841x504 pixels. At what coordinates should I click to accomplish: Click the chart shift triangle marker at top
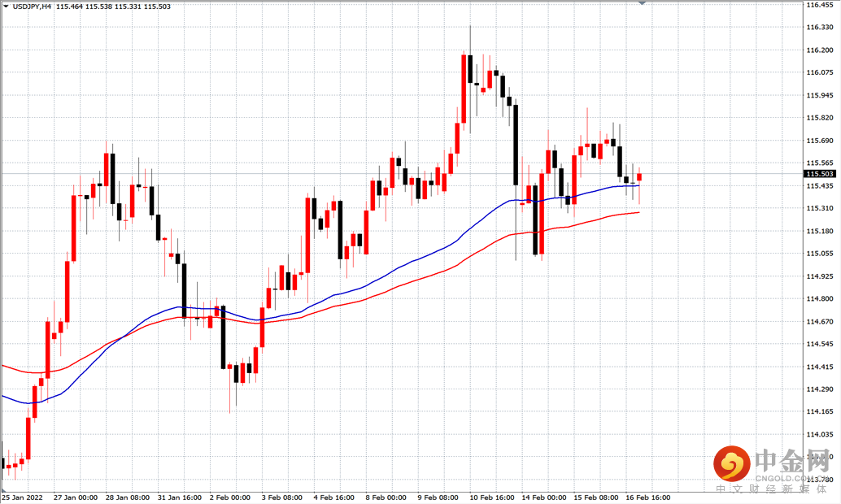click(642, 3)
